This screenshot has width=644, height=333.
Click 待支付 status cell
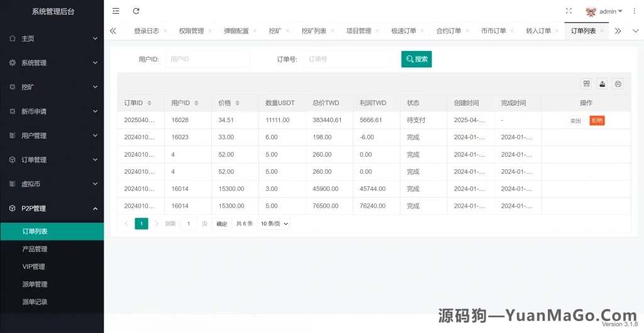(423, 120)
